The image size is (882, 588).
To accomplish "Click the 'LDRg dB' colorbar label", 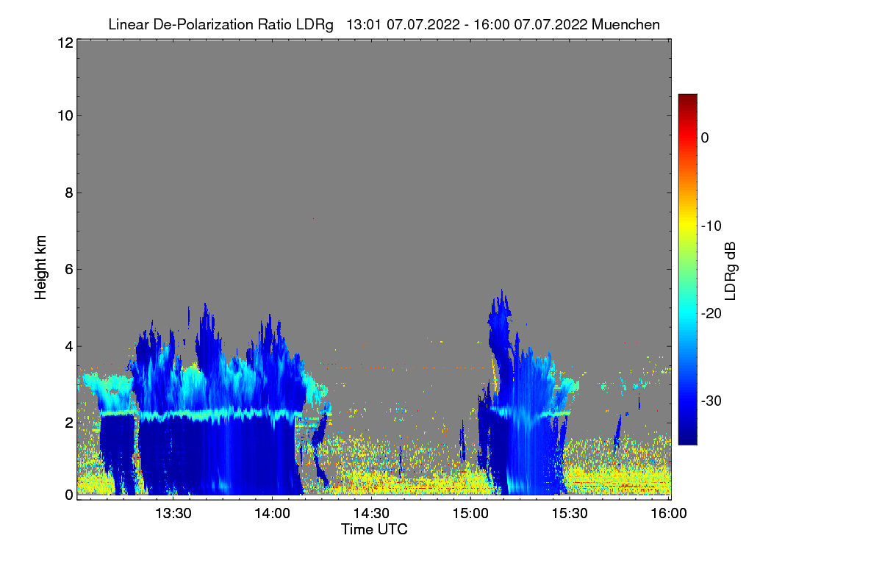I will tap(730, 270).
